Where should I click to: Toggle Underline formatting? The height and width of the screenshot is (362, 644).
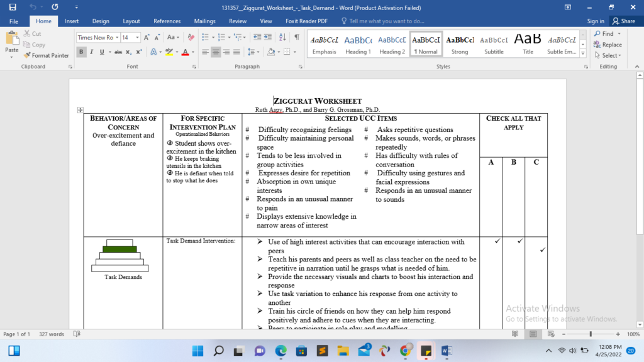coord(102,52)
